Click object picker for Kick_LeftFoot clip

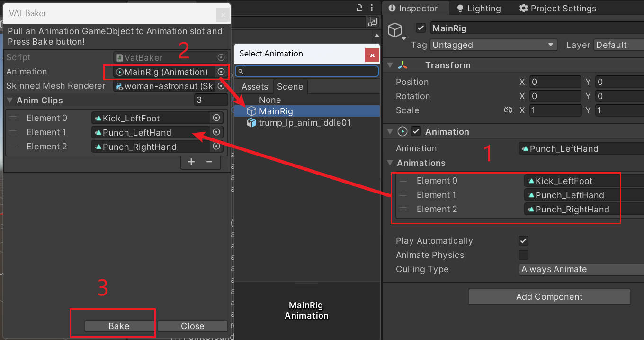pos(216,118)
